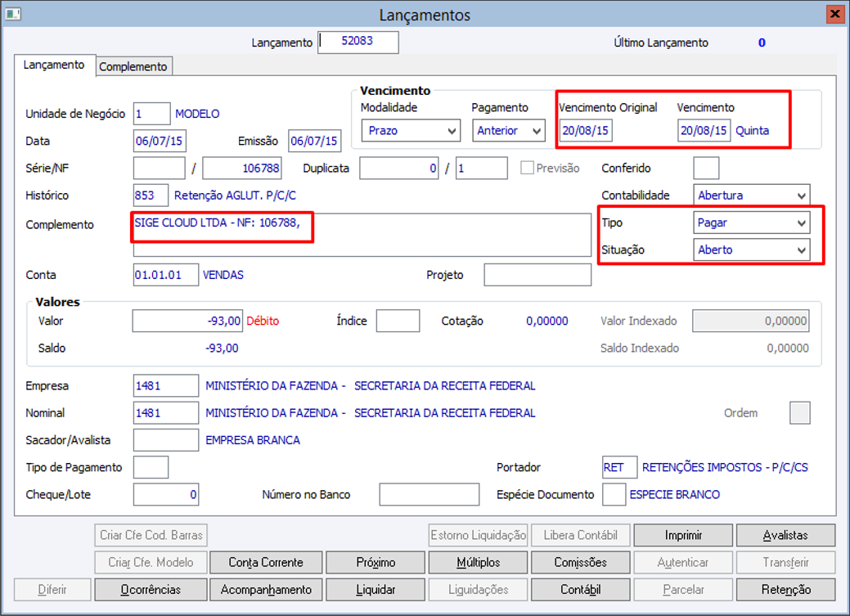Click the Projeto field
This screenshot has height=616, width=850.
coord(537,275)
